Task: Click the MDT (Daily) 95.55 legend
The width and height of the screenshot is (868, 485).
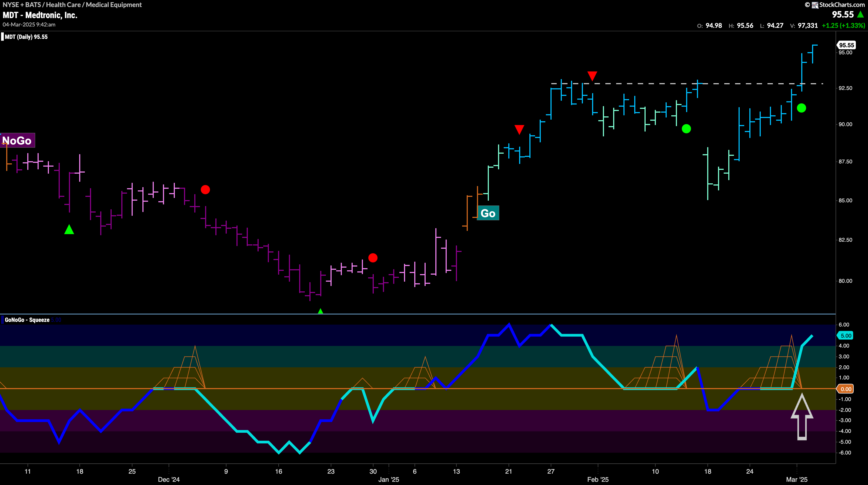Action: pos(26,37)
